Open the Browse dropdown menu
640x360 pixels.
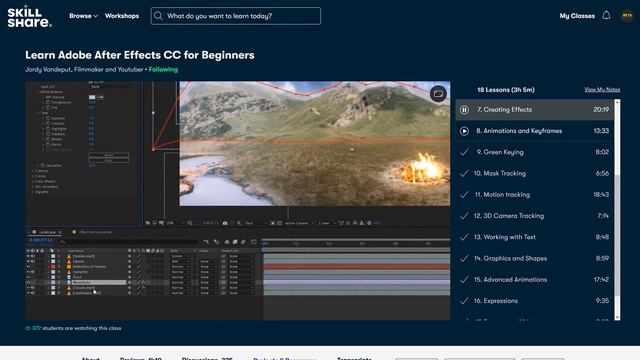pyautogui.click(x=83, y=16)
